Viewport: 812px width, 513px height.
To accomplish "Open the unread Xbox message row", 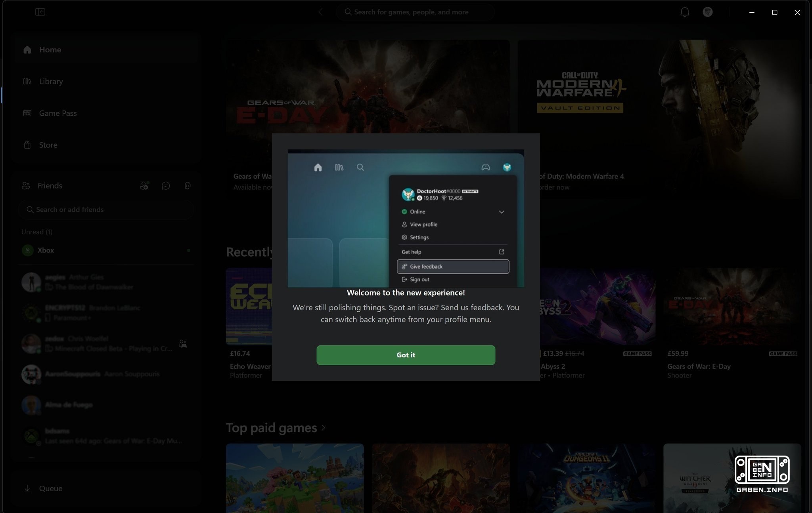I will pos(106,250).
